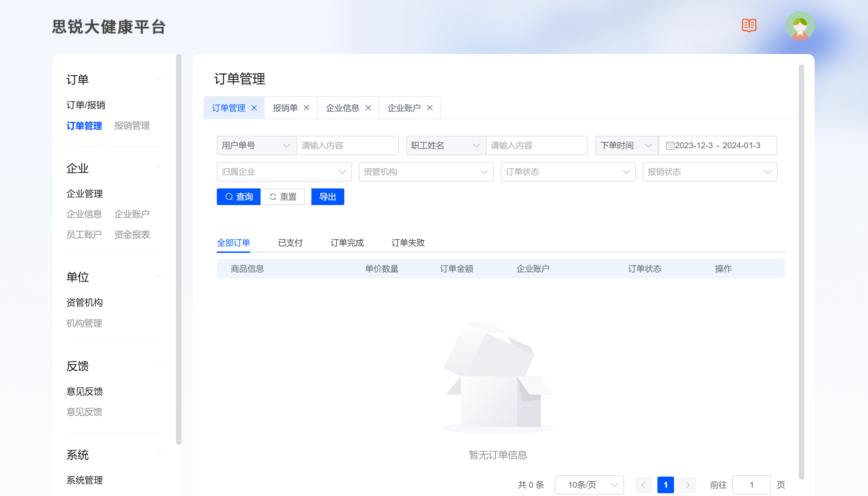Click the 前往 page number input
The image size is (868, 496).
click(x=751, y=485)
